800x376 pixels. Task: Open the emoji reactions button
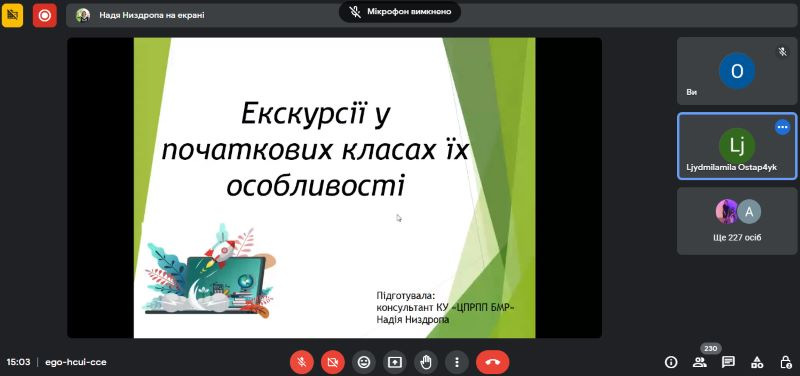click(364, 362)
